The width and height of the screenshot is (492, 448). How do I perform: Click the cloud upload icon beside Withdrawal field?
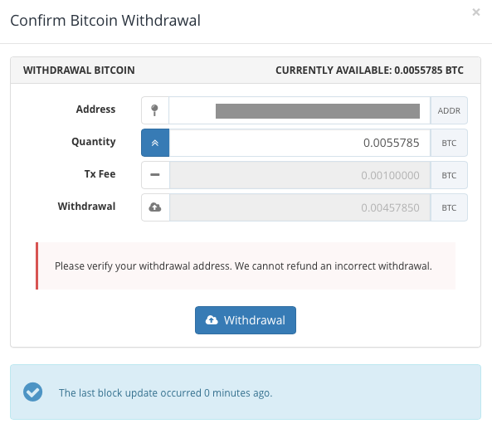pos(155,207)
